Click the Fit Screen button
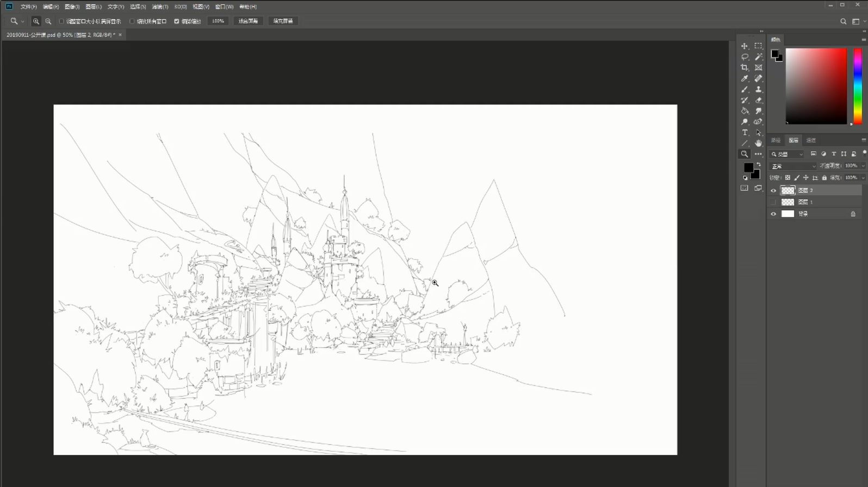Screen dimensions: 868x487 pyautogui.click(x=248, y=21)
